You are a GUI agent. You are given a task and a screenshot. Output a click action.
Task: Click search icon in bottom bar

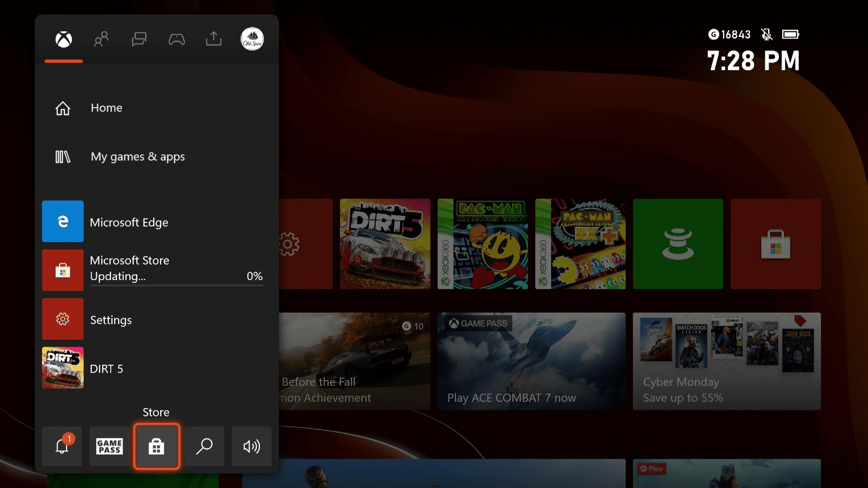pyautogui.click(x=205, y=445)
